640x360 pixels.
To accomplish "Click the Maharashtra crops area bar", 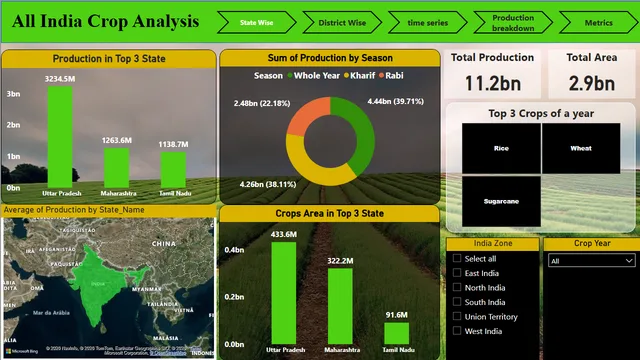I will (340, 306).
